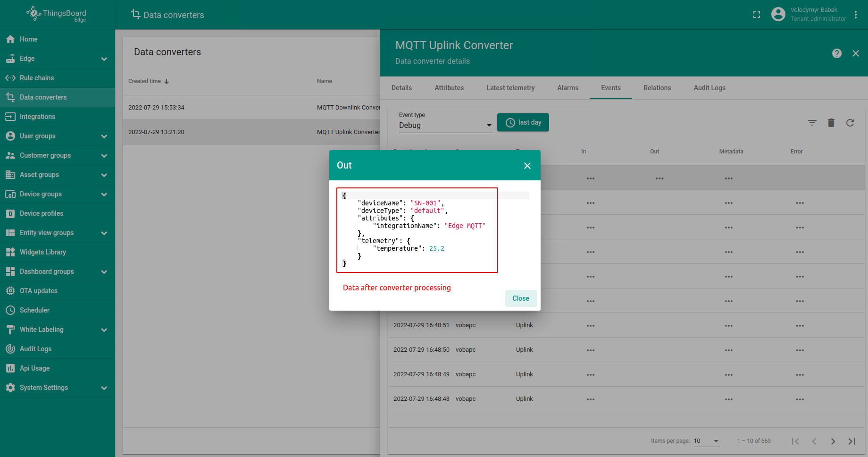Clear events with trash icon
The image size is (868, 457).
click(x=831, y=123)
